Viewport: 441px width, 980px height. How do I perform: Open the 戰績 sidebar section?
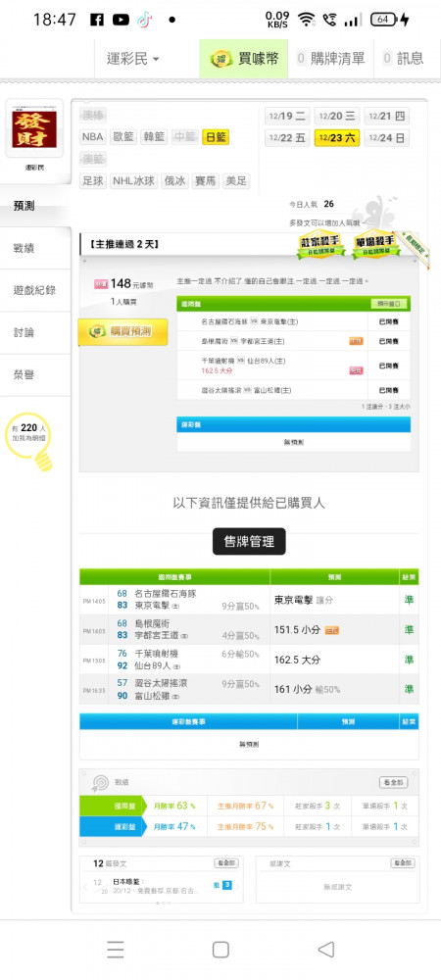click(35, 248)
